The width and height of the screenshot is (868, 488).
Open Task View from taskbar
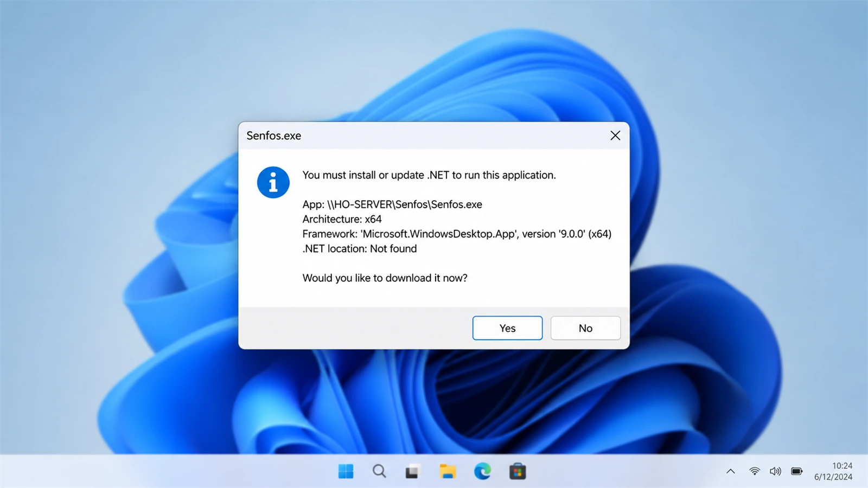tap(413, 471)
